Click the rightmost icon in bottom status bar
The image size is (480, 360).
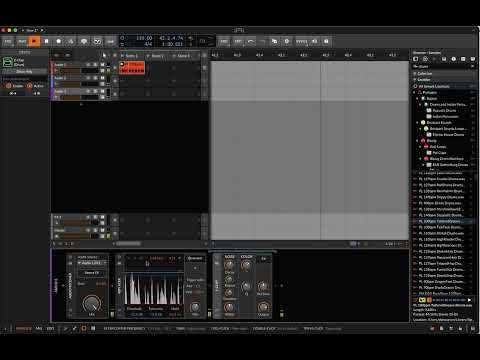(x=473, y=328)
